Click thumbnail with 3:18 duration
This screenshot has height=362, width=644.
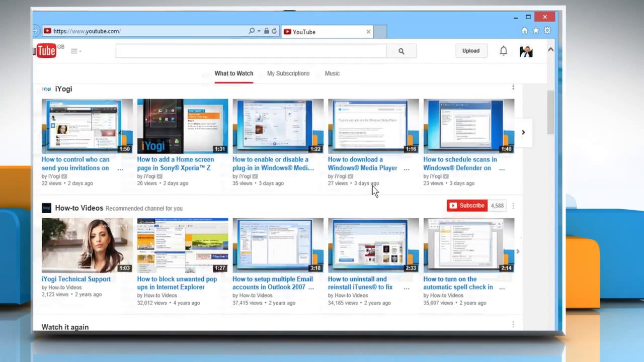(278, 245)
